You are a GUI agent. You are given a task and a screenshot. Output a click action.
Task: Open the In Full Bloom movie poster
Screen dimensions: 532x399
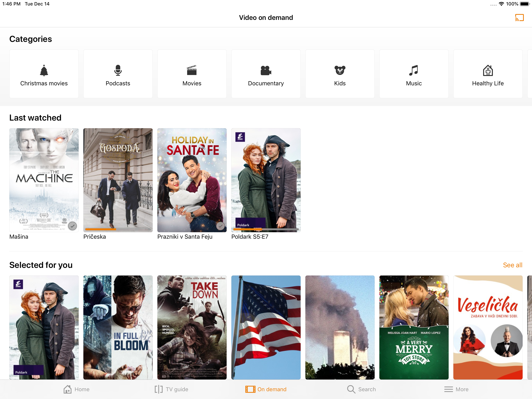pyautogui.click(x=118, y=327)
